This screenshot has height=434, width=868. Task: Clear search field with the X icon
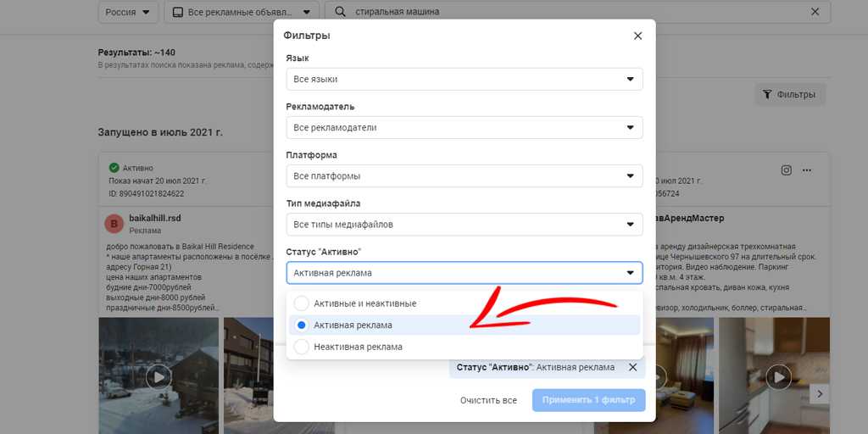(815, 12)
